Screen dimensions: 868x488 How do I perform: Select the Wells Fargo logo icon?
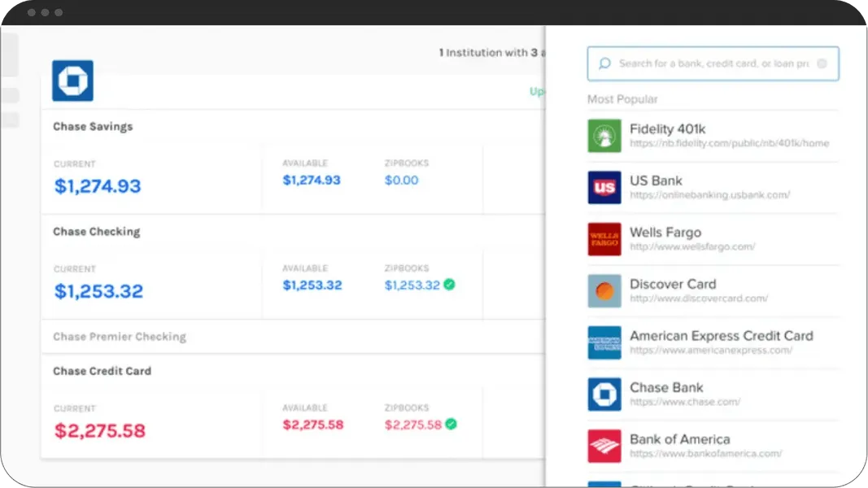(604, 239)
